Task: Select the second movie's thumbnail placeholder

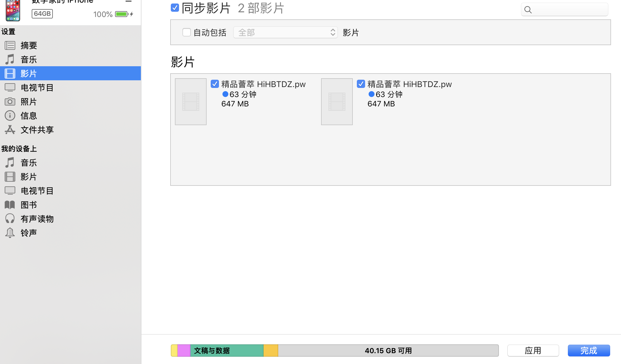Action: [x=337, y=102]
